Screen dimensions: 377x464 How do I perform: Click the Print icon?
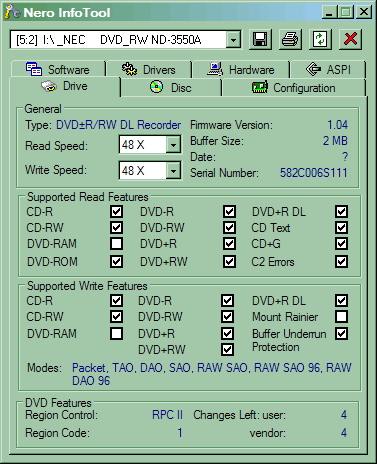click(290, 39)
